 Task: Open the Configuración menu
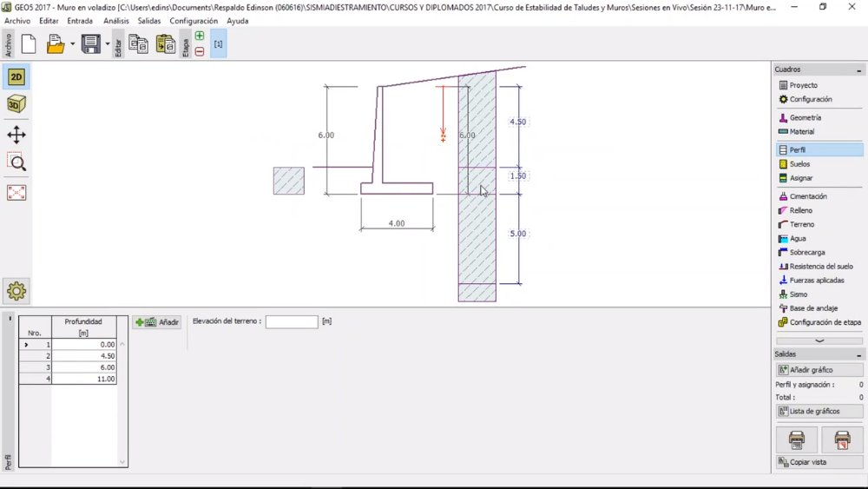click(x=194, y=21)
